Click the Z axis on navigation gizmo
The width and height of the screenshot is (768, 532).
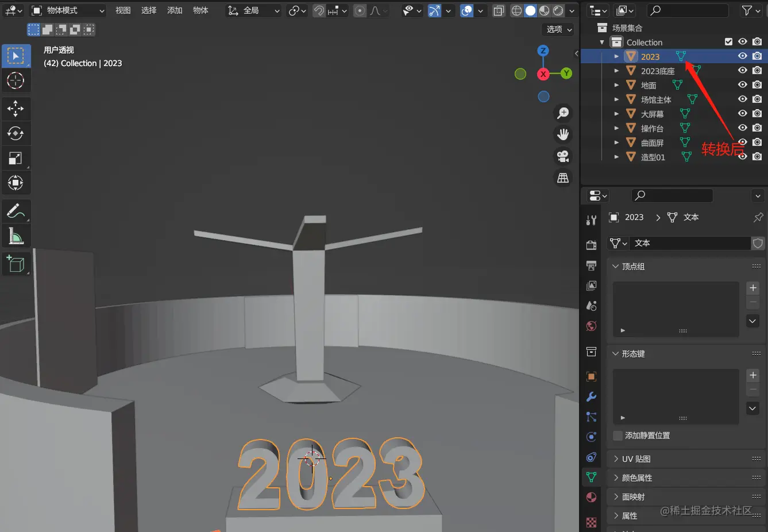pyautogui.click(x=543, y=51)
